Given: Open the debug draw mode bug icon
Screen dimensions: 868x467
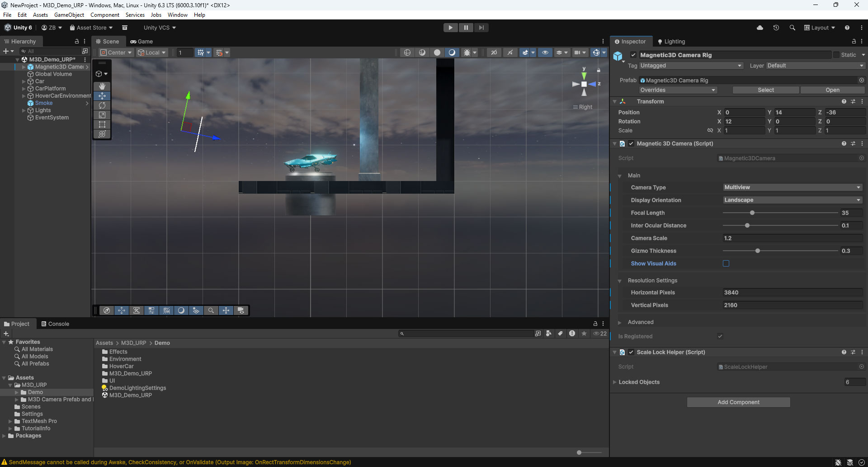Looking at the screenshot, I should [468, 52].
